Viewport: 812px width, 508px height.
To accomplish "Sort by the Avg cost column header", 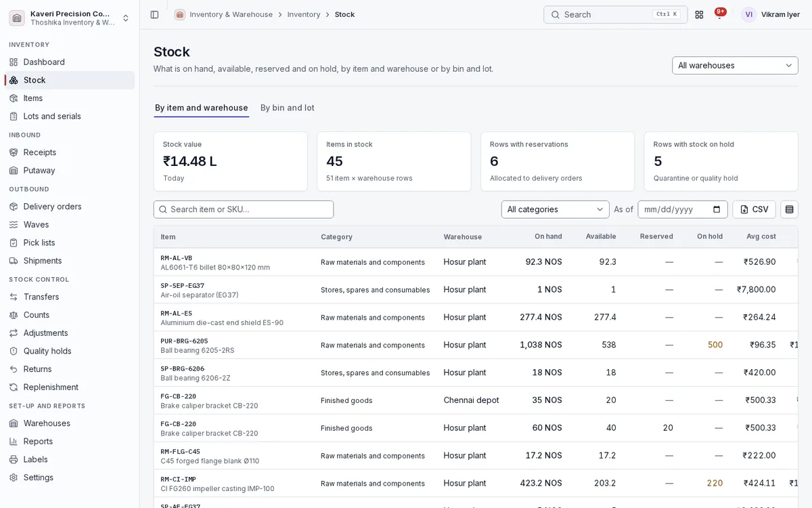I will coord(761,236).
